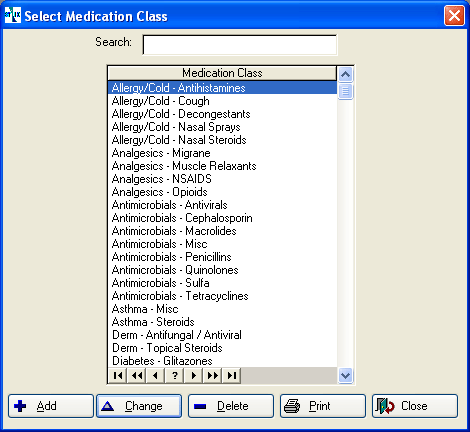Click the page-forward double arrow icon
470x432 pixels.
[x=213, y=376]
